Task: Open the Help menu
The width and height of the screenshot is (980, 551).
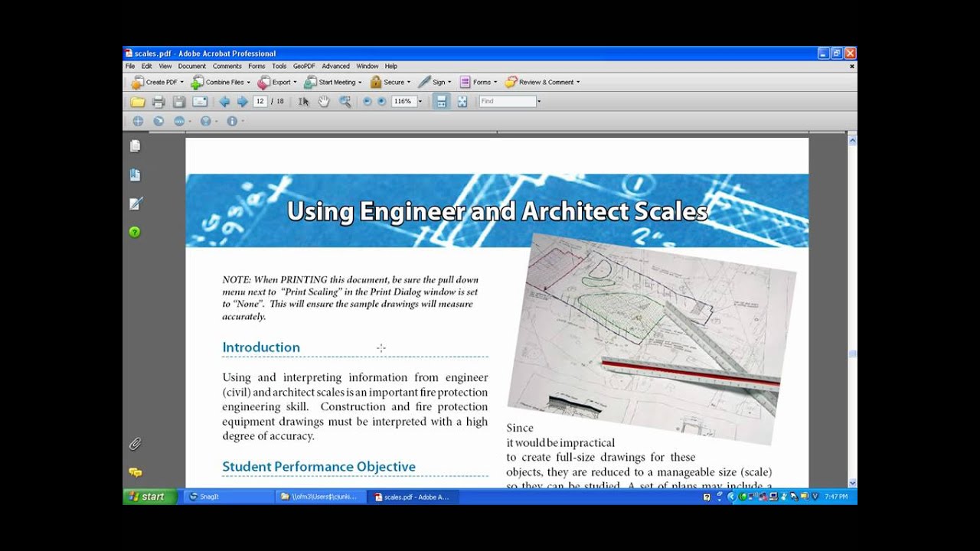Action: [391, 67]
